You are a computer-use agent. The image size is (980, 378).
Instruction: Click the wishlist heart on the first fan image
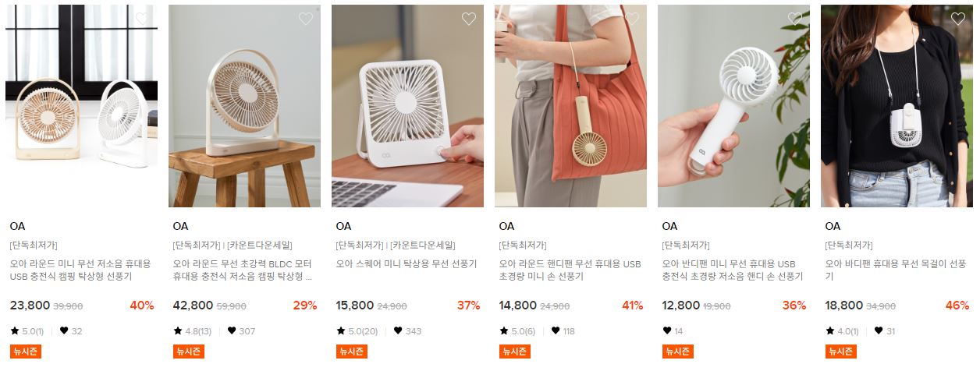[142, 19]
